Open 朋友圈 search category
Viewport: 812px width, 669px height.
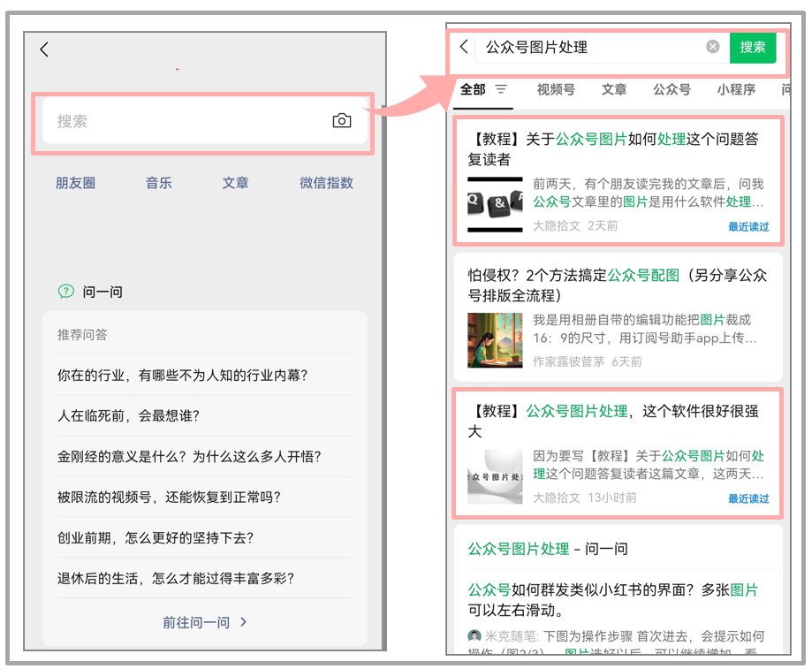pyautogui.click(x=76, y=183)
